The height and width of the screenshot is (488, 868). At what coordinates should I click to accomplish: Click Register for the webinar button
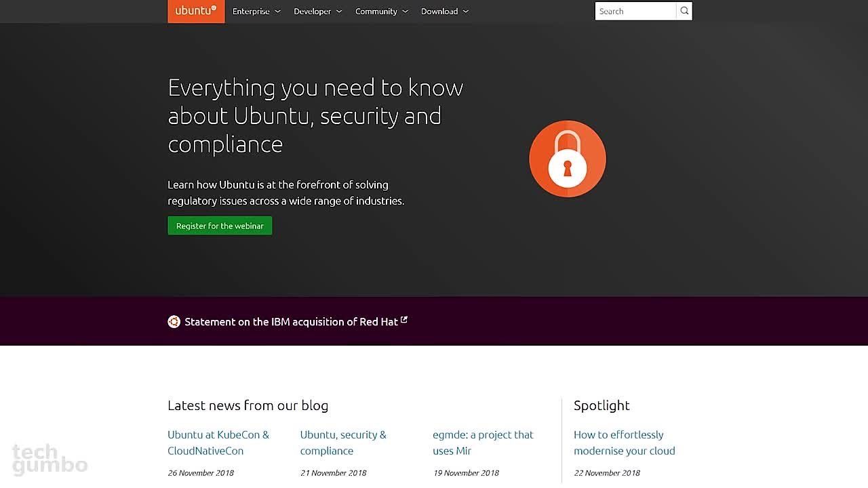[x=220, y=226]
